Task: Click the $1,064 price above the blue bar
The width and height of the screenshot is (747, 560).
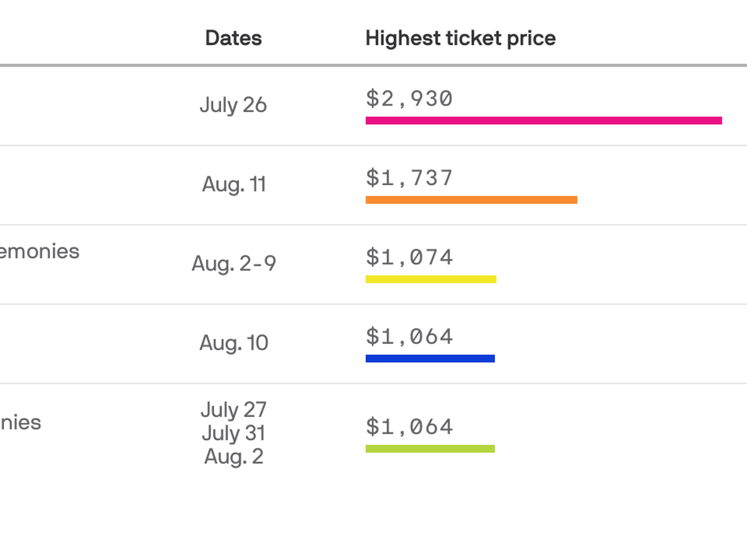Action: click(x=409, y=336)
